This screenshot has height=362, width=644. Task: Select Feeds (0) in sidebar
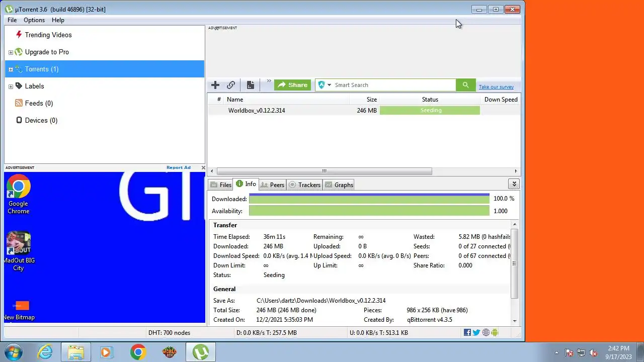coord(39,103)
